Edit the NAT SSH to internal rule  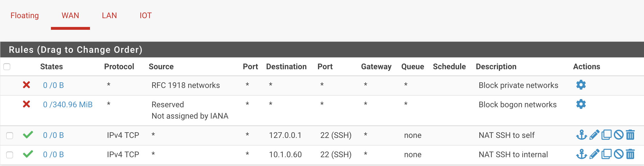point(594,154)
